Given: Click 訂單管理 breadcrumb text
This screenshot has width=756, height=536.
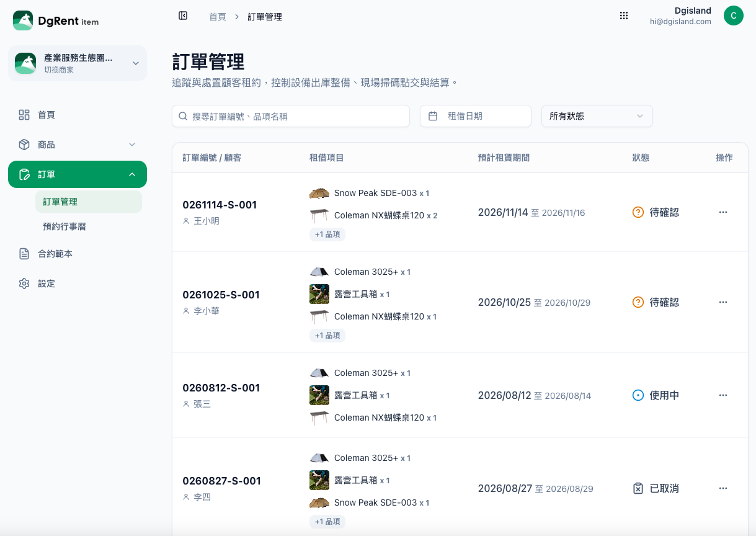Looking at the screenshot, I should click(265, 17).
